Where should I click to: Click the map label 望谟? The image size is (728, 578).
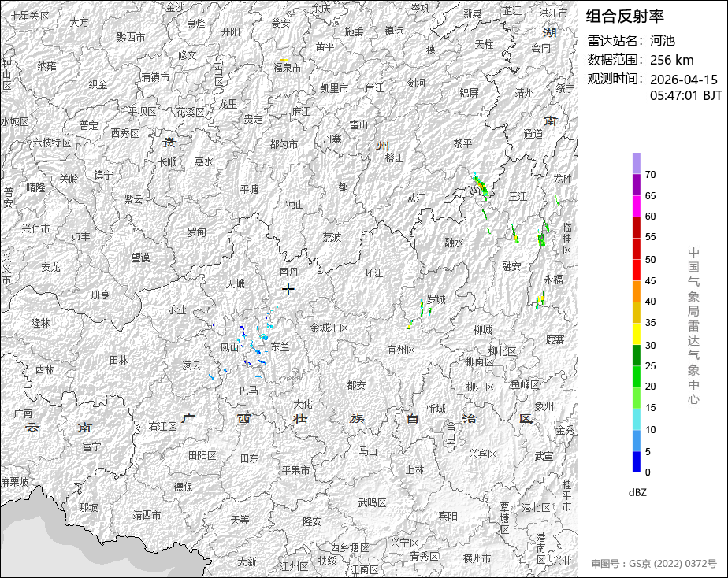141,257
